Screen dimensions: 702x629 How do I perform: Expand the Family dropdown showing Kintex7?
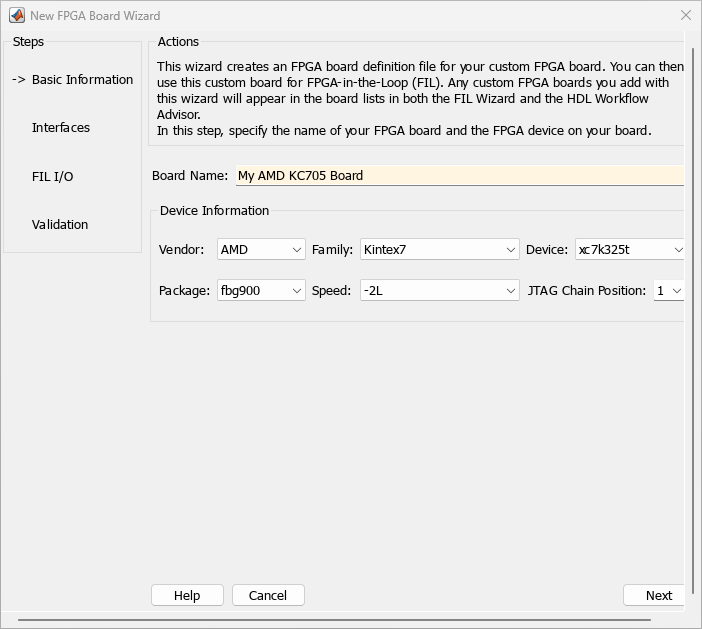tap(439, 250)
